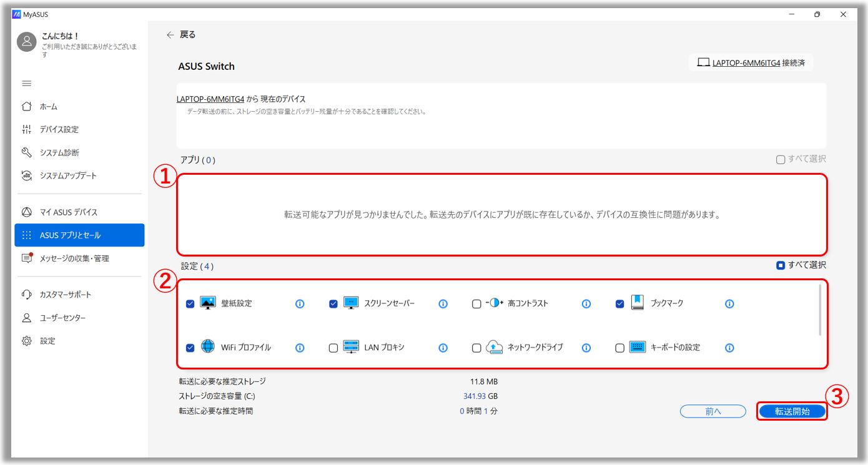Check the ネットワークドライブ checkbox
The width and height of the screenshot is (868, 465).
click(x=476, y=348)
